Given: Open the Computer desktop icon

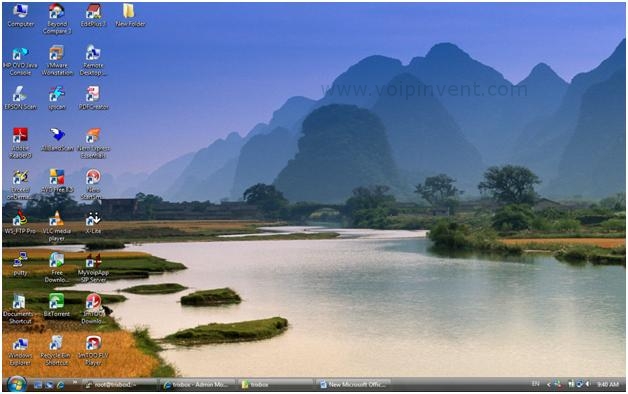Looking at the screenshot, I should click(x=20, y=16).
